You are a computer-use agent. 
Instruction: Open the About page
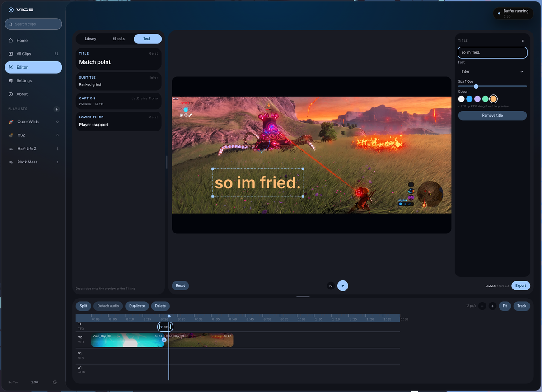point(33,94)
